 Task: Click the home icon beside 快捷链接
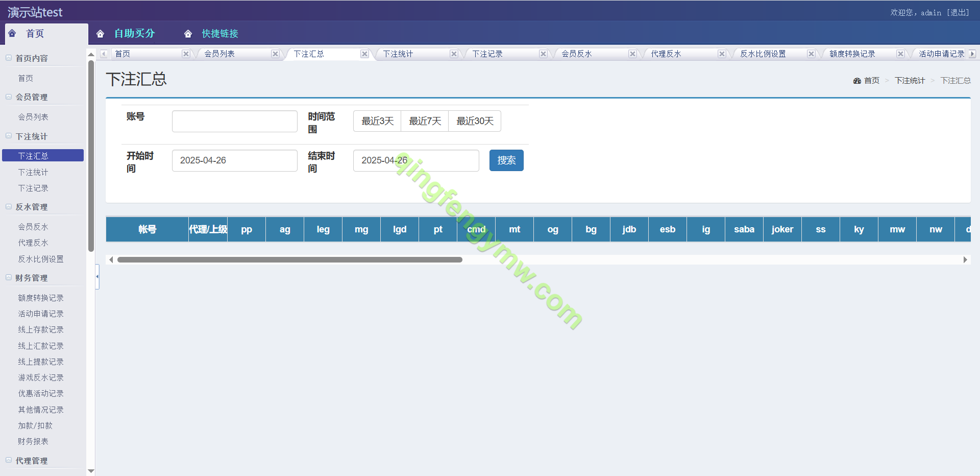pos(188,34)
